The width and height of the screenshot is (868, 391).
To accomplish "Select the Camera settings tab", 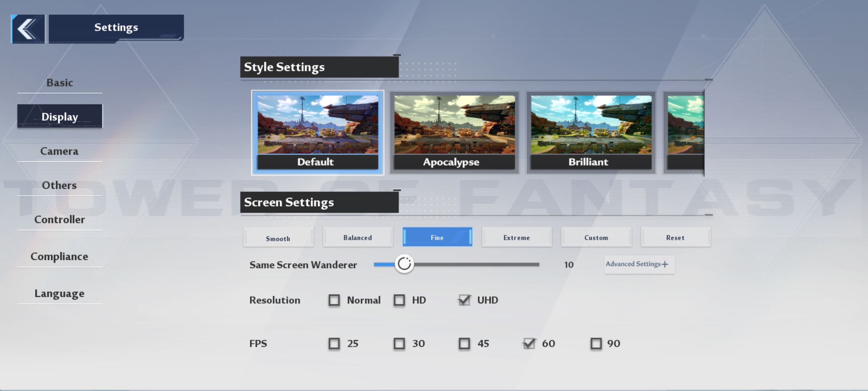I will 59,151.
